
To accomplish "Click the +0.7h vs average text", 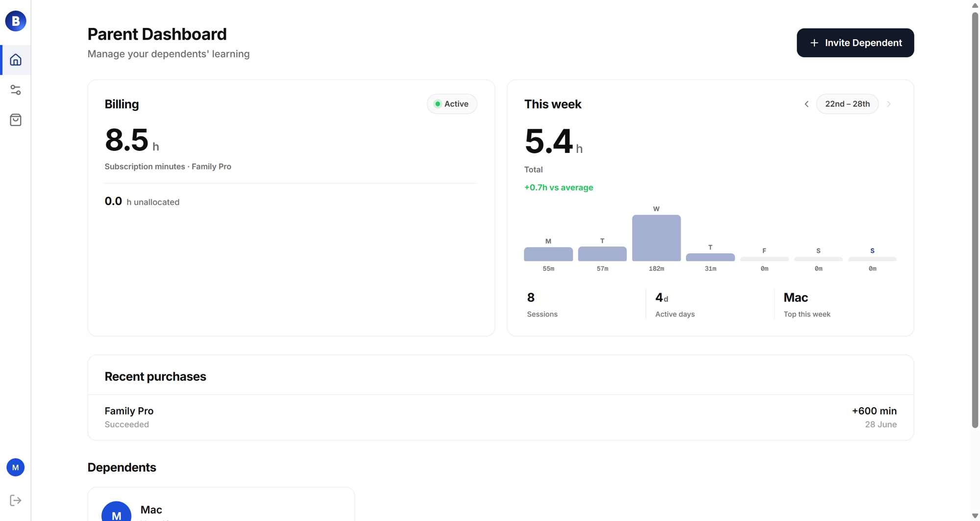I will click(559, 187).
